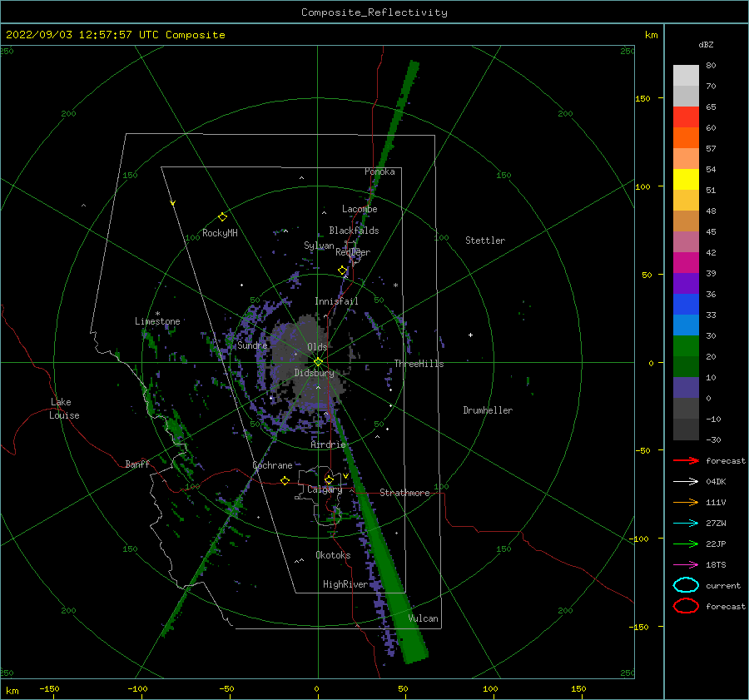Click the 'Blackfalds' city label
Image resolution: width=749 pixels, height=700 pixels.
(354, 231)
